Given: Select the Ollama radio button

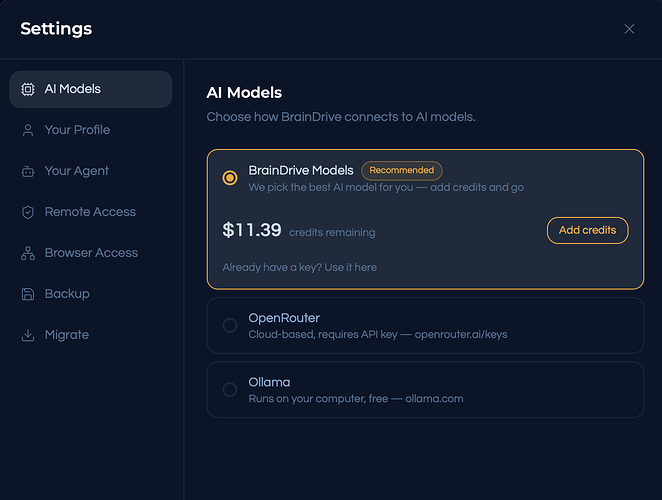Looking at the screenshot, I should point(230,389).
